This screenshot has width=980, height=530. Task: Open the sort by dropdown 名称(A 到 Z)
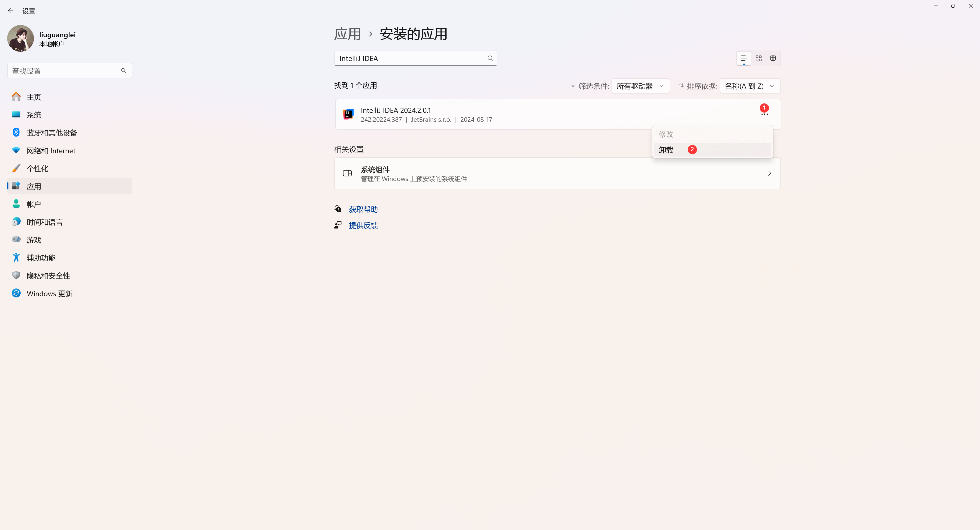click(x=750, y=86)
